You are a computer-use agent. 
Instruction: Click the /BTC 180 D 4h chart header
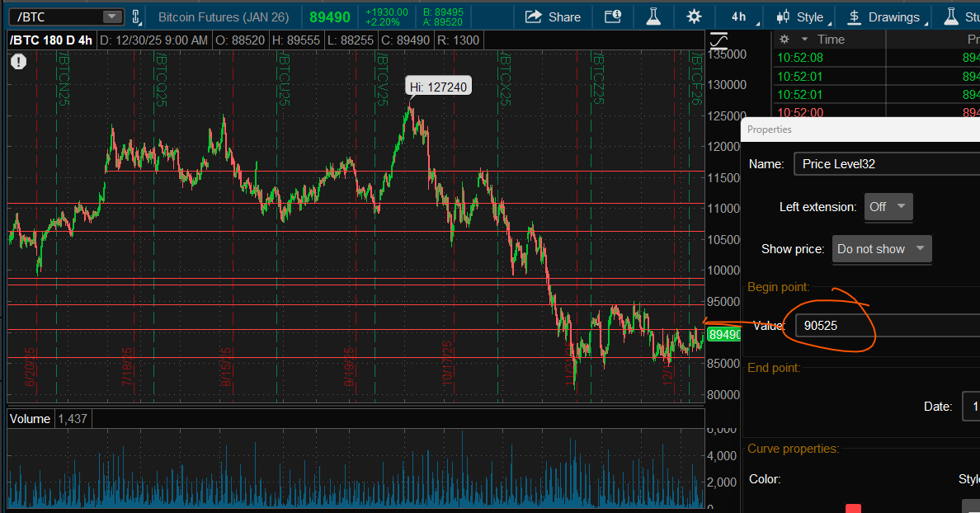pos(51,40)
